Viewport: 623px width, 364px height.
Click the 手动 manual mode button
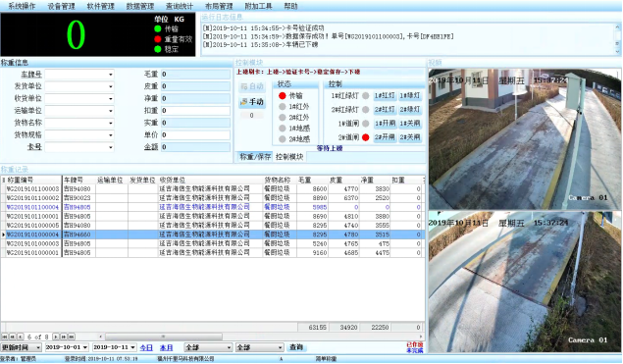coord(252,102)
